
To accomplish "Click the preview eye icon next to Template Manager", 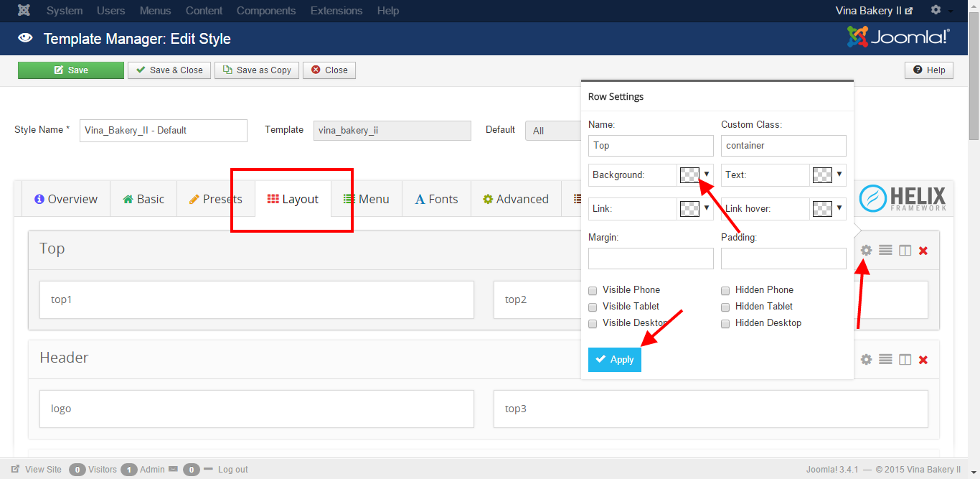I will click(25, 38).
